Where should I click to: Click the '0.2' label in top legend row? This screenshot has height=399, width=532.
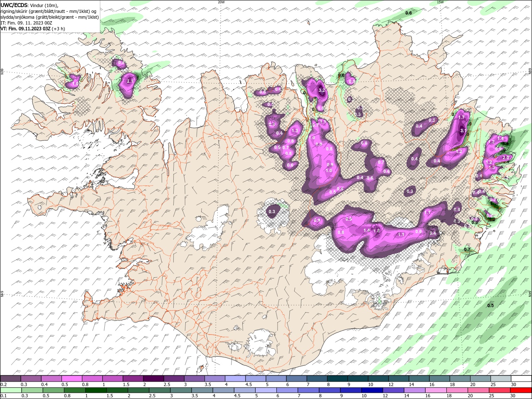pyautogui.click(x=3, y=384)
